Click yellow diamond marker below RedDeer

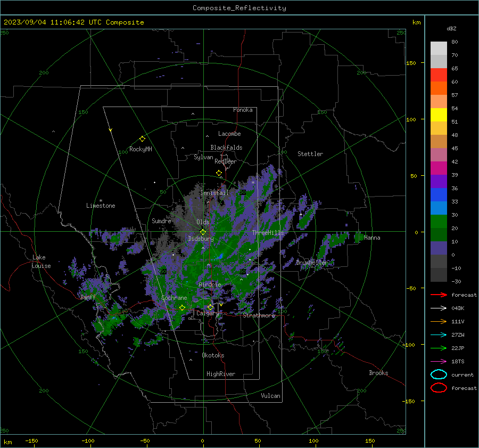[219, 173]
